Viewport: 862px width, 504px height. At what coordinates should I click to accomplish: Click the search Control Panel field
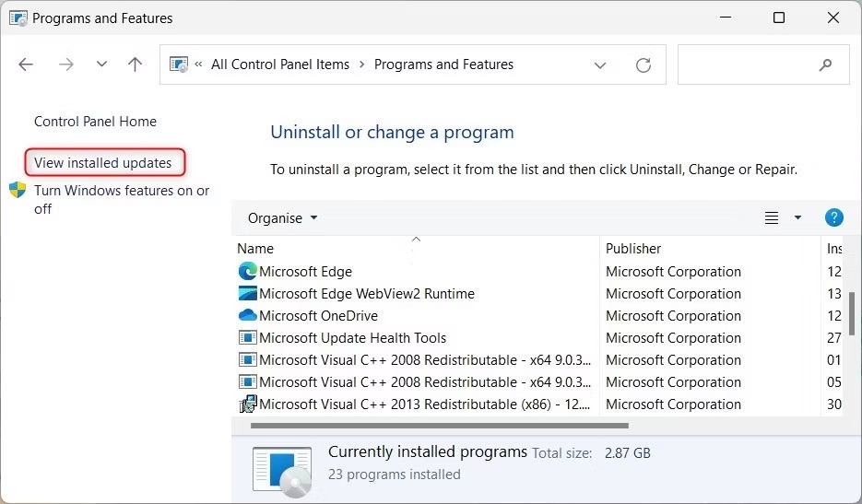[763, 64]
